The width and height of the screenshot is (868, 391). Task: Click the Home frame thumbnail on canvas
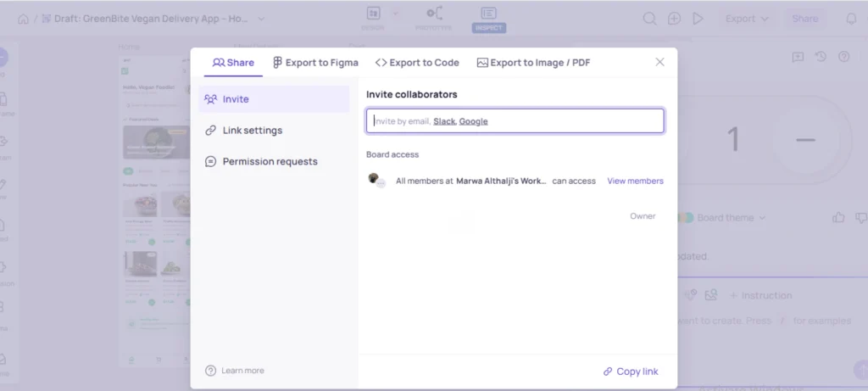pyautogui.click(x=155, y=210)
